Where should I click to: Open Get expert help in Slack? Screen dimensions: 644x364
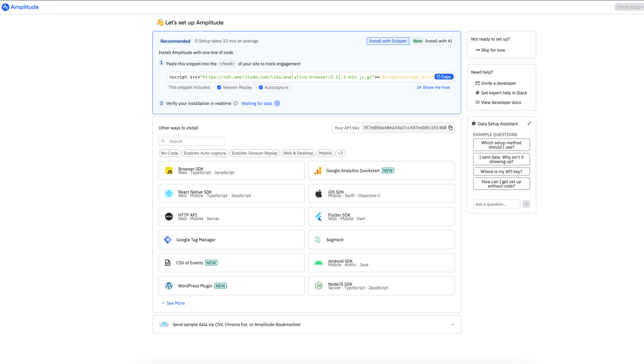click(x=501, y=93)
